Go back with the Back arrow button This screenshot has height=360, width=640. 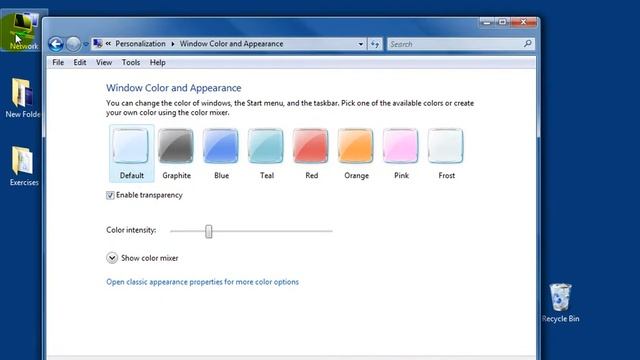pos(56,44)
